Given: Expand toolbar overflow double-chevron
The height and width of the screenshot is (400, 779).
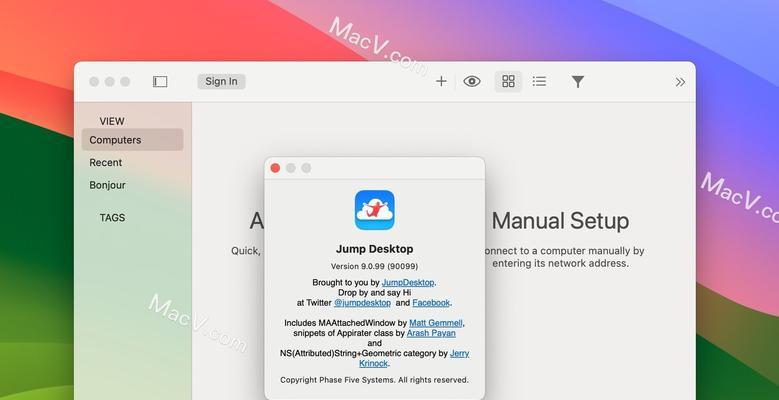Looking at the screenshot, I should (680, 82).
